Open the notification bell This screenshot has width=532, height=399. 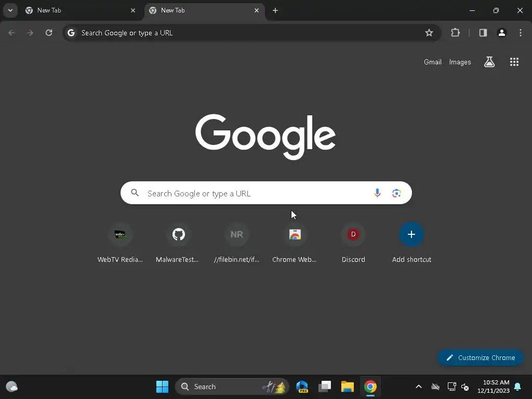coord(518,387)
